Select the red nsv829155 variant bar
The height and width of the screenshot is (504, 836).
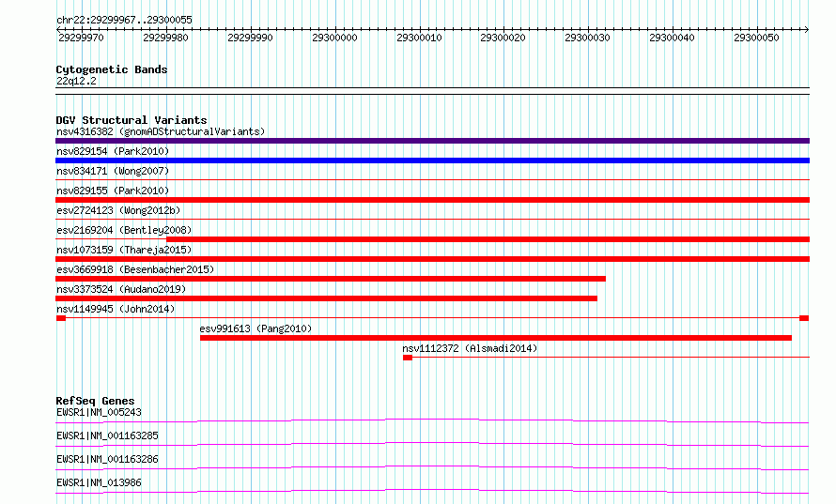point(432,200)
